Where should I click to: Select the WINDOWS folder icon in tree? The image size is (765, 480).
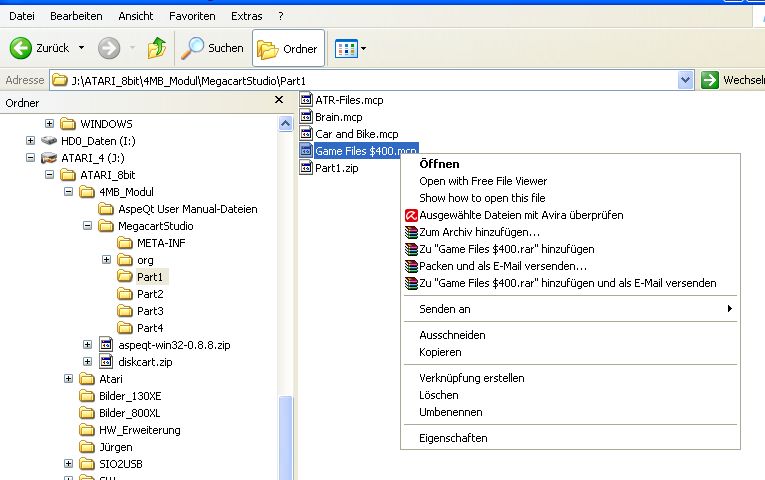coord(68,123)
